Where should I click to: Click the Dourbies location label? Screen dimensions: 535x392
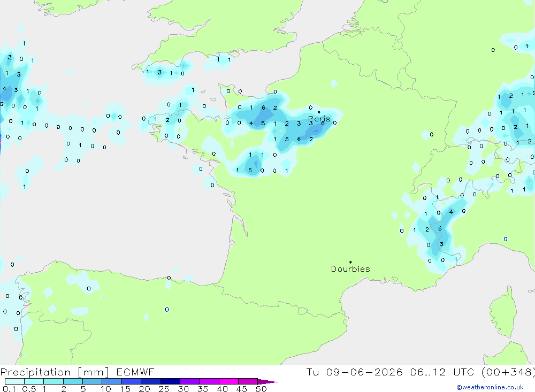pyautogui.click(x=350, y=269)
